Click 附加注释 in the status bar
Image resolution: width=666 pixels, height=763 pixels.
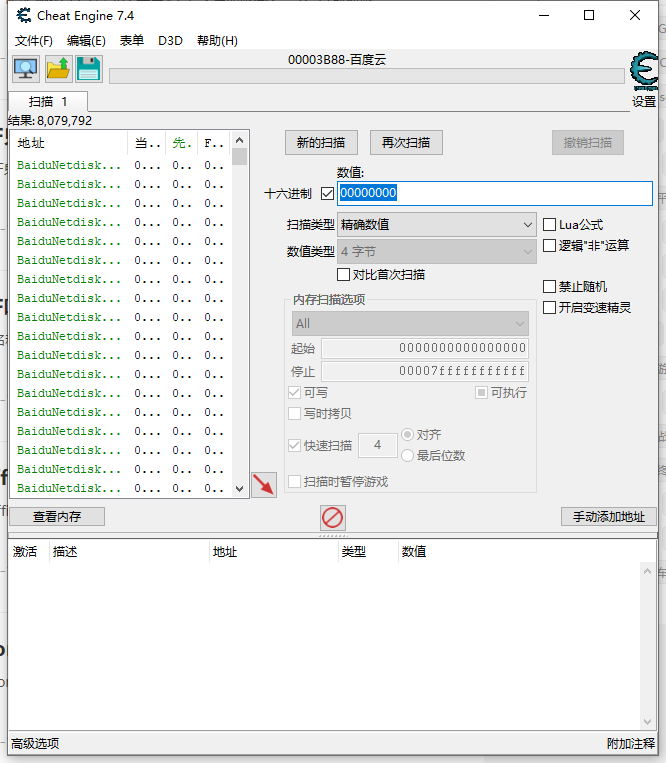[x=631, y=744]
